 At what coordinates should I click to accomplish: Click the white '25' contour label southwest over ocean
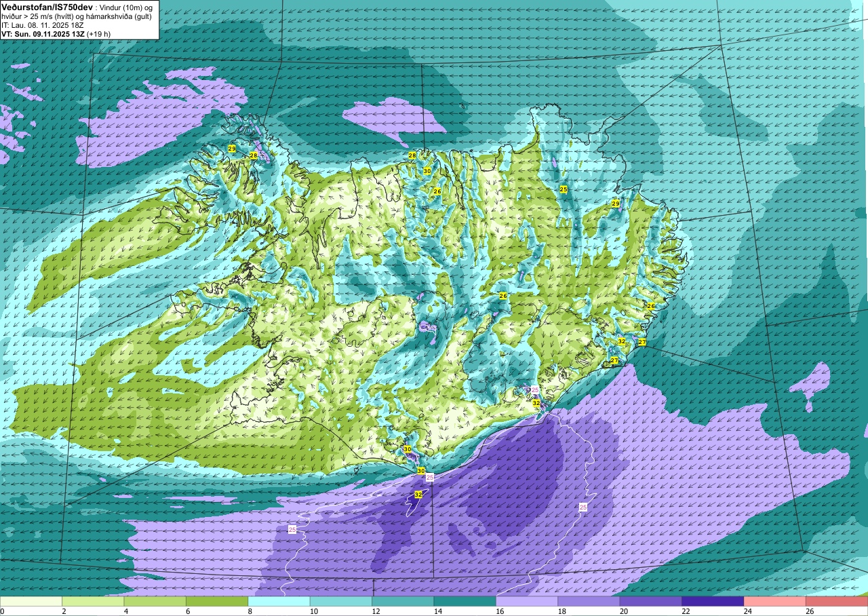click(292, 529)
